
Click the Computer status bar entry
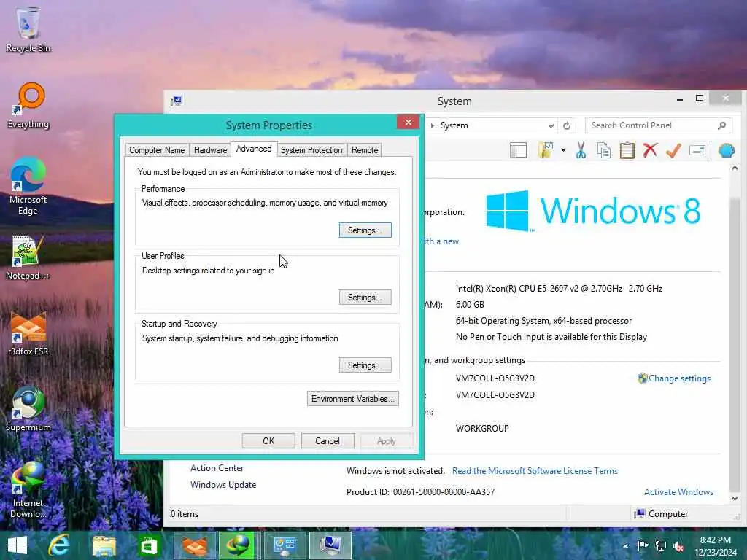click(x=661, y=514)
